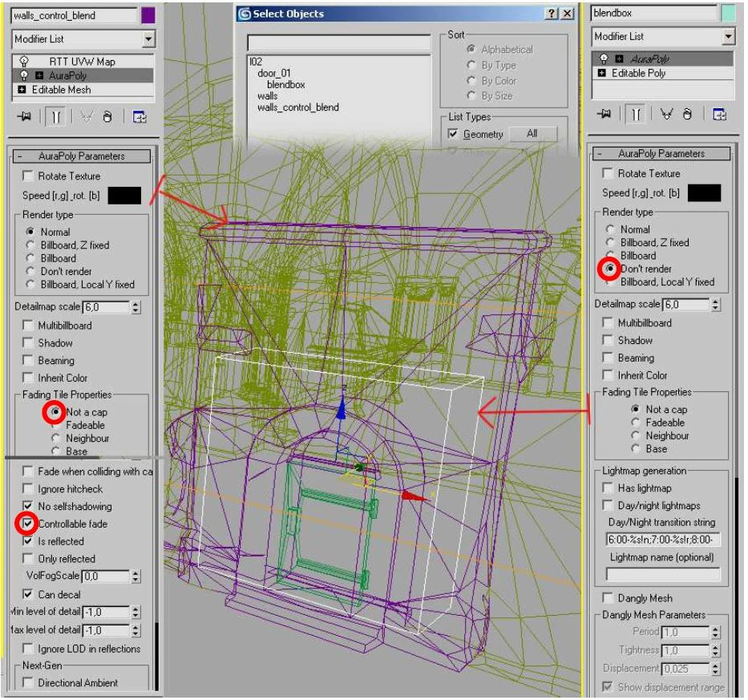Toggle lightbulb of RTT UVW Map modifier

point(24,61)
